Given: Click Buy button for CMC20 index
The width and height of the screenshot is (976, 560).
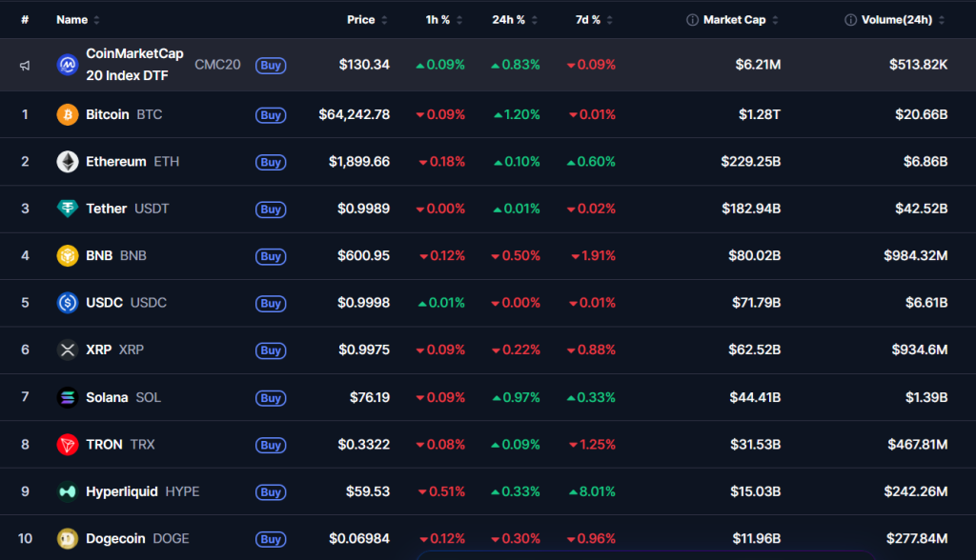Looking at the screenshot, I should (x=271, y=66).
